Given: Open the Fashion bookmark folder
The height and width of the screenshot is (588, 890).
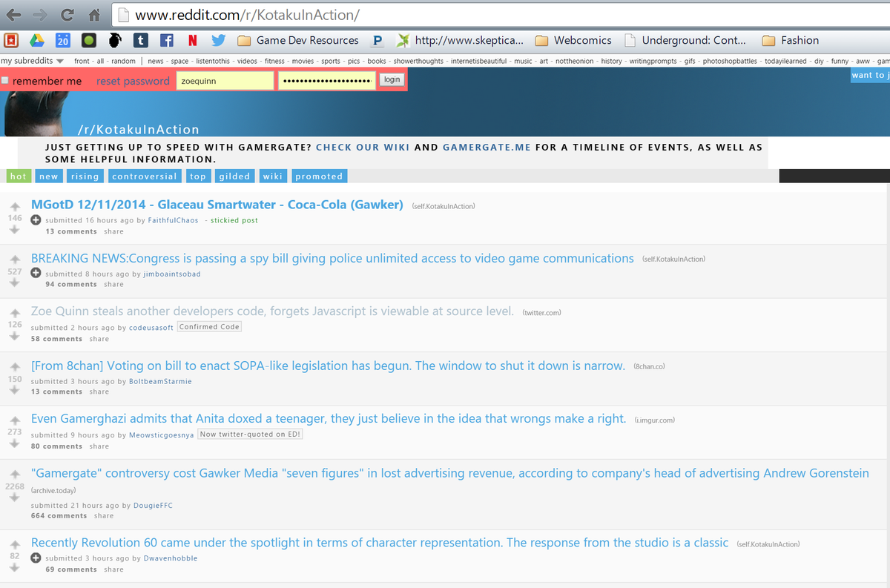Looking at the screenshot, I should click(791, 40).
